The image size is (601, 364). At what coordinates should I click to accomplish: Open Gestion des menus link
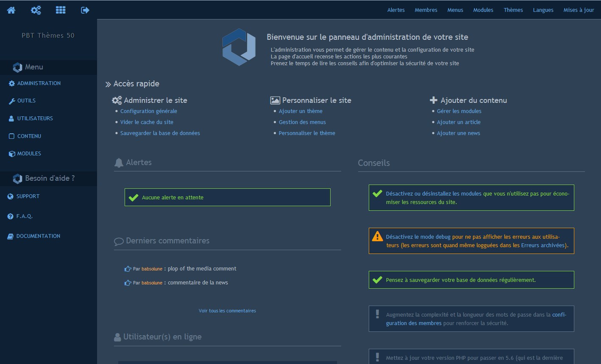click(302, 122)
